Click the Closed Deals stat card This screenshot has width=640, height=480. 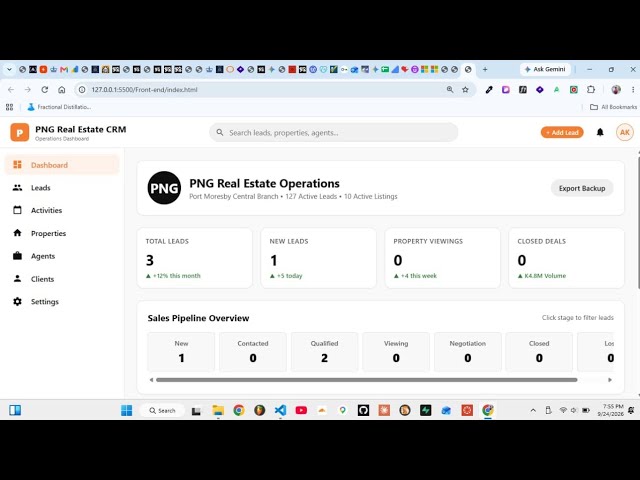click(x=566, y=258)
